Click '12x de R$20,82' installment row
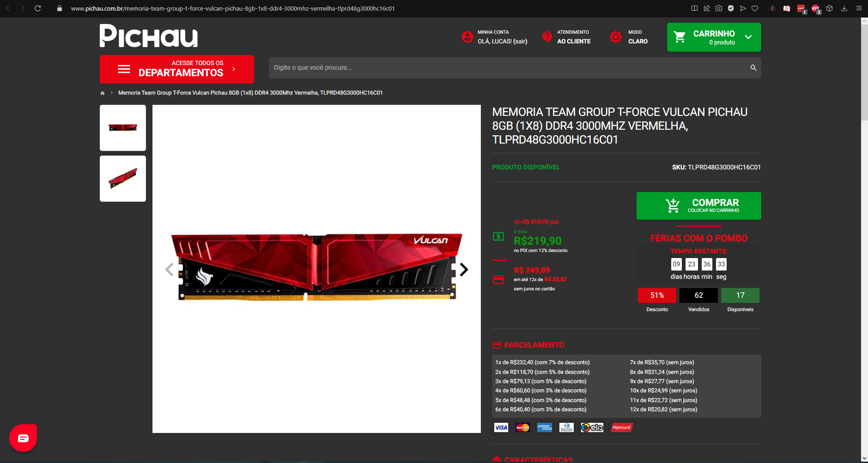 coord(663,409)
